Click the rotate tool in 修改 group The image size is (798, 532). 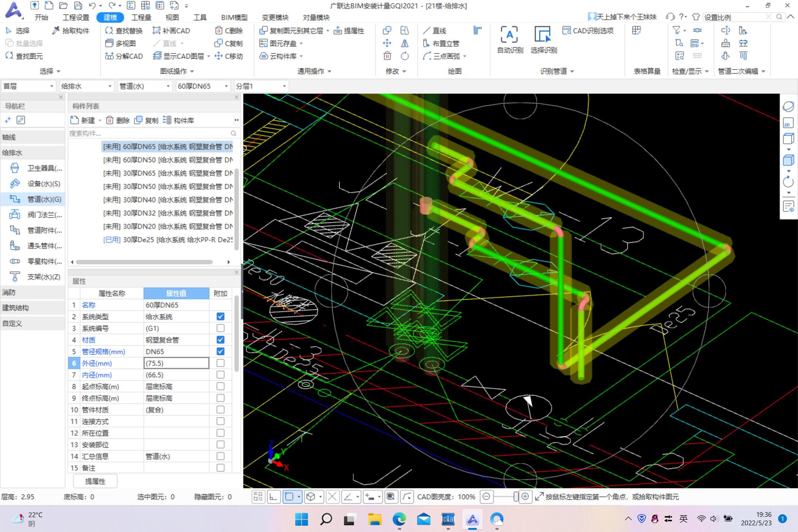(x=405, y=56)
